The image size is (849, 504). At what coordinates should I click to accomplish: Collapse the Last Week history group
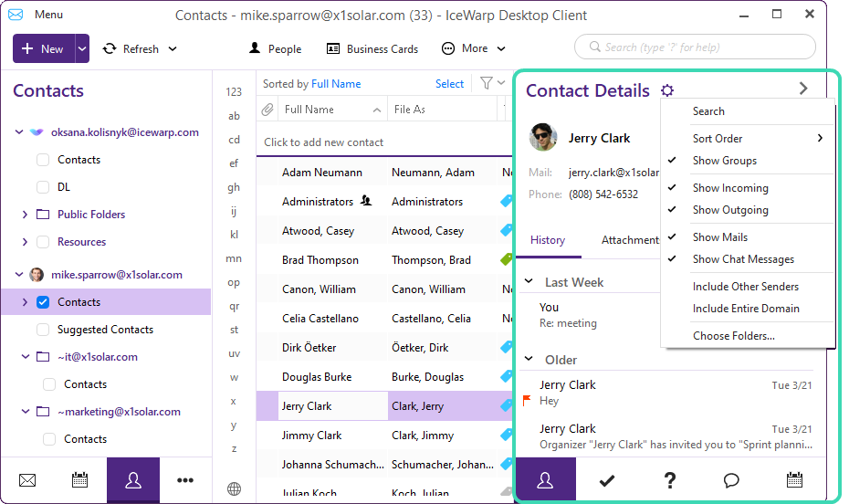pyautogui.click(x=529, y=281)
